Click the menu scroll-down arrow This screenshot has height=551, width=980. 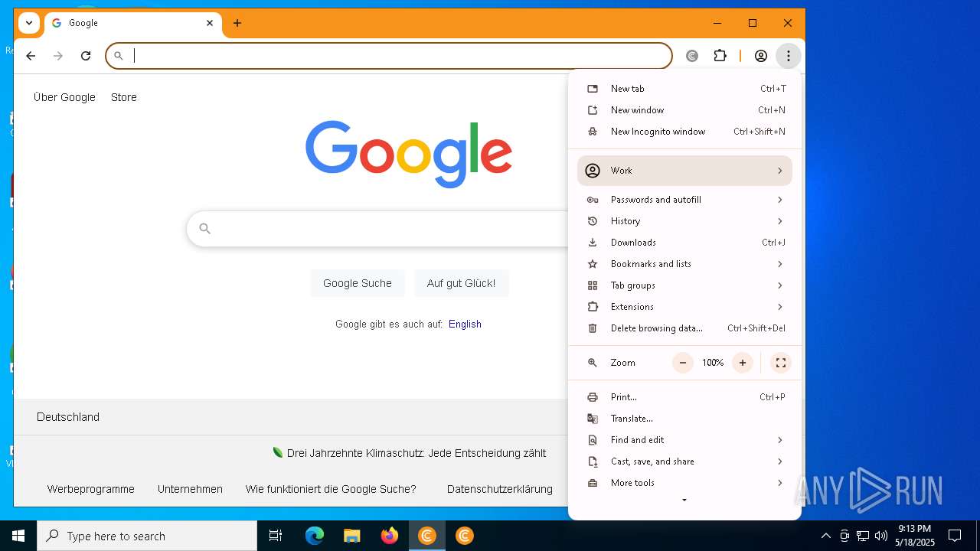[x=684, y=500]
